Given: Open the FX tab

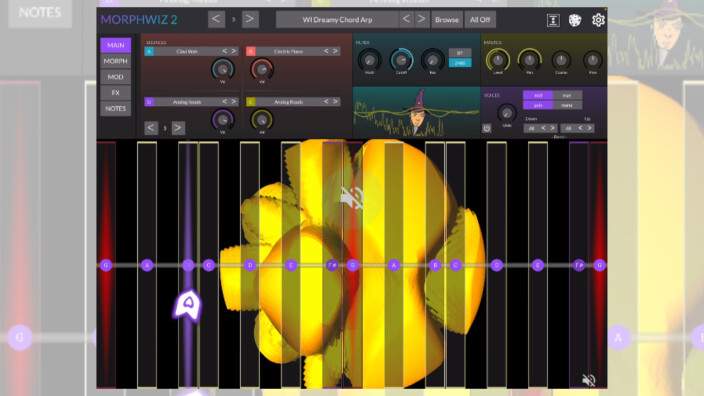Looking at the screenshot, I should pyautogui.click(x=115, y=92).
